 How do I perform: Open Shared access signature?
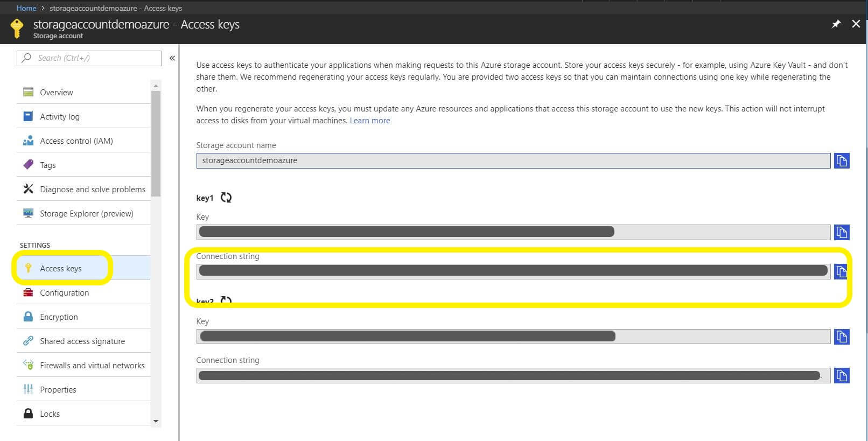pyautogui.click(x=83, y=341)
